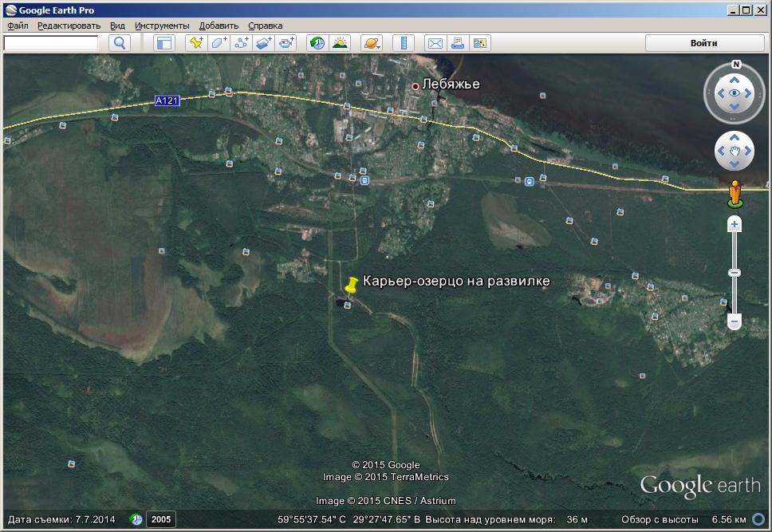Print the current view icon

(458, 43)
